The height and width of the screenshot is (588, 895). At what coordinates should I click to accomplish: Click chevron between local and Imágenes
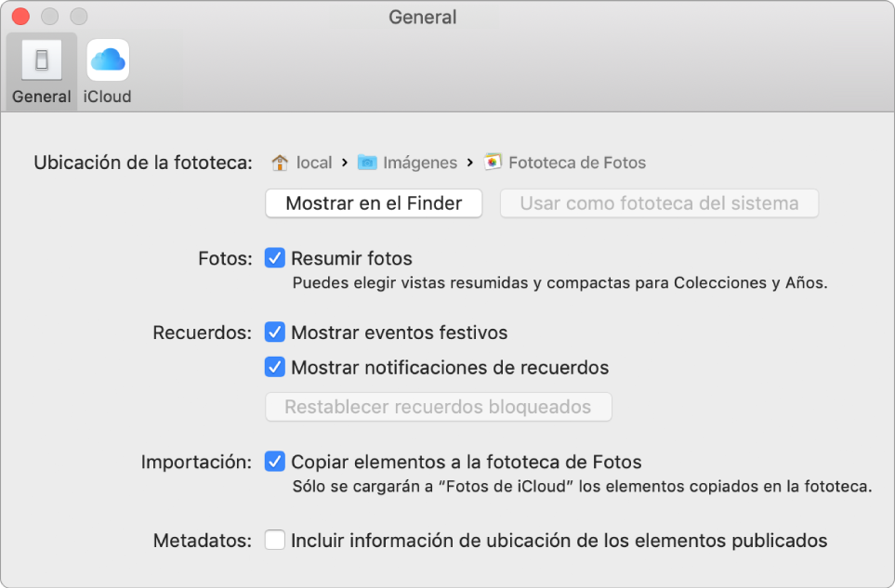click(345, 163)
